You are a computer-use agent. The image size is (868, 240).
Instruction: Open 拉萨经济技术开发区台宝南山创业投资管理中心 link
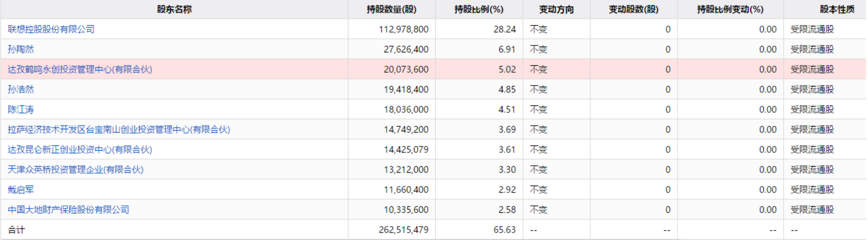click(119, 129)
